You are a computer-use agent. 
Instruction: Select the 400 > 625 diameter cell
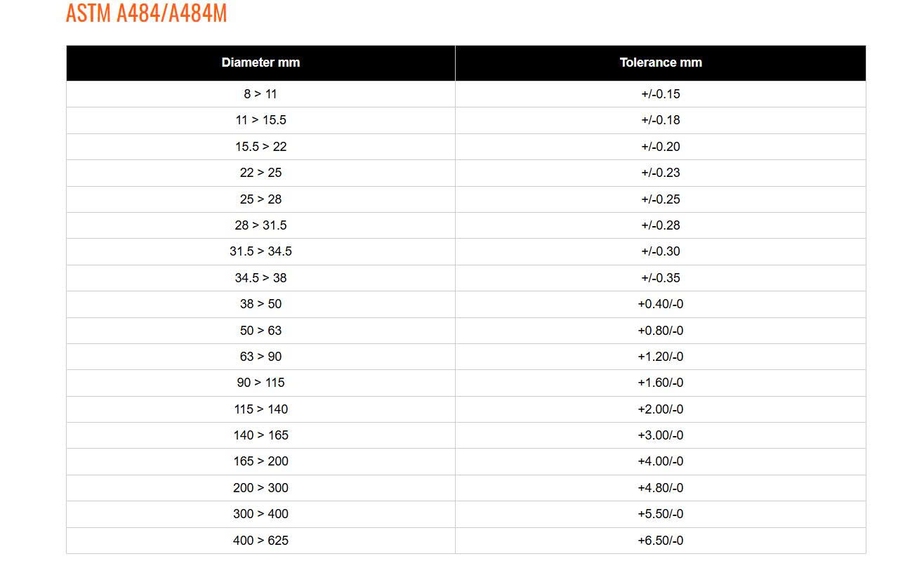[260, 541]
